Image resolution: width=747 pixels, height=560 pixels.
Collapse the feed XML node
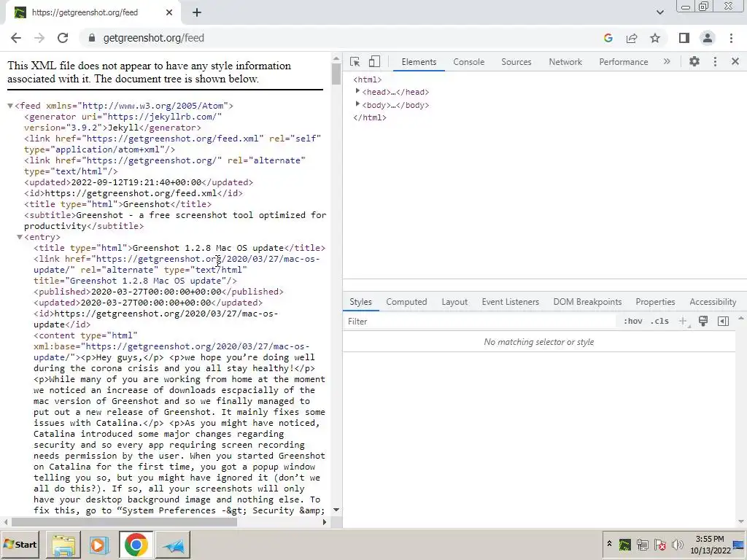pyautogui.click(x=10, y=106)
